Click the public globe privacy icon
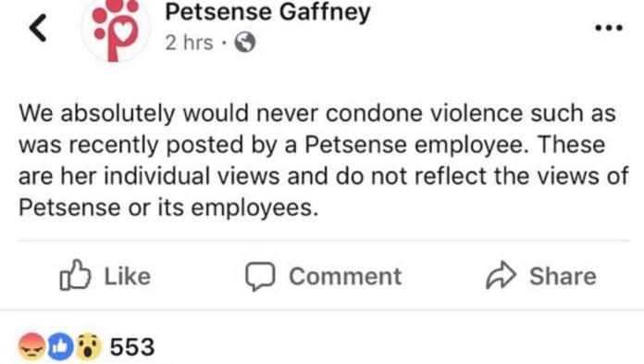 pyautogui.click(x=245, y=43)
